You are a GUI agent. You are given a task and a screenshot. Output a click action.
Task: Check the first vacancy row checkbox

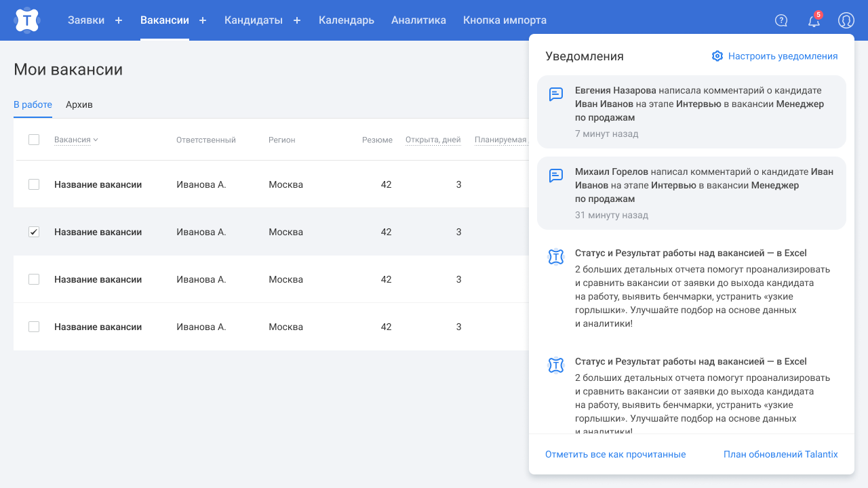pyautogui.click(x=34, y=184)
